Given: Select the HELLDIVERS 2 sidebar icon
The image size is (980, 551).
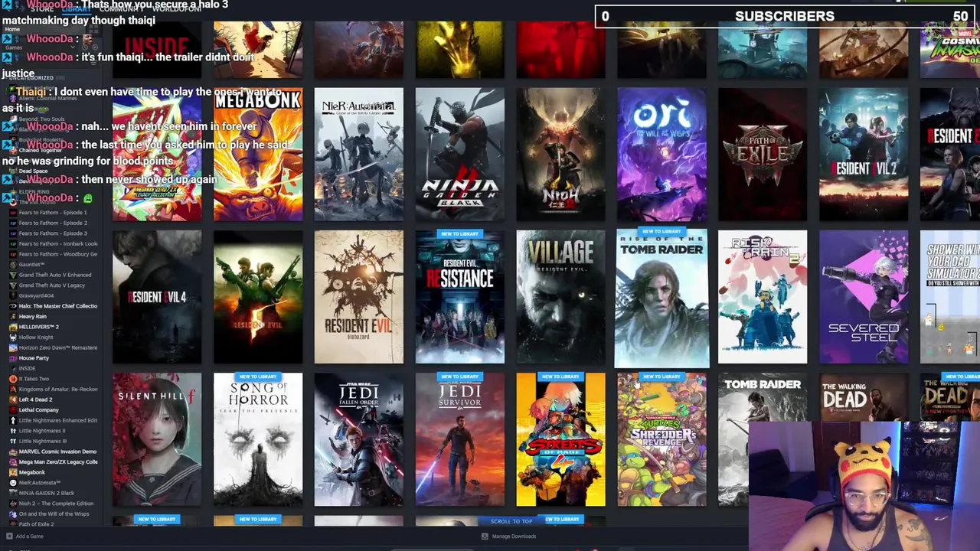Looking at the screenshot, I should (x=13, y=327).
